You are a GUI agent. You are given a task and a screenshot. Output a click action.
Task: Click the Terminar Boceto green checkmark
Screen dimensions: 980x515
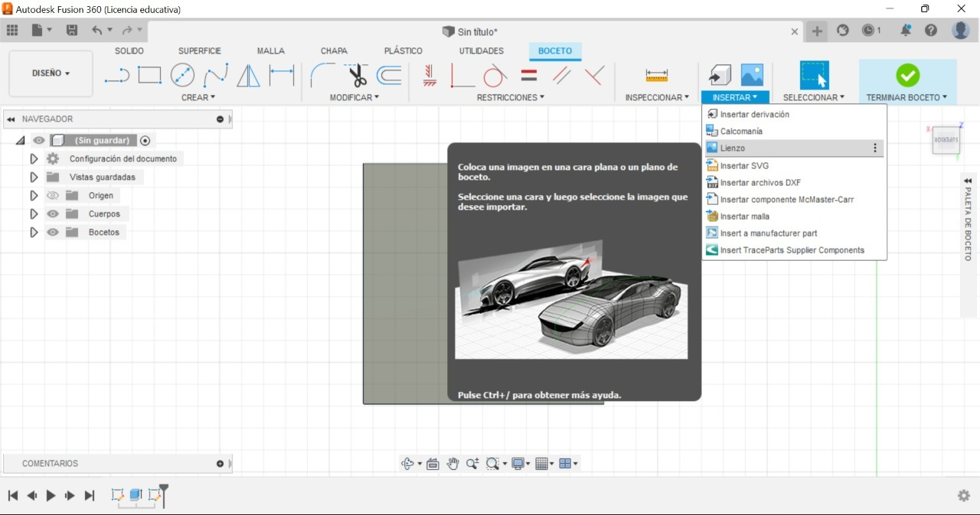pos(907,75)
